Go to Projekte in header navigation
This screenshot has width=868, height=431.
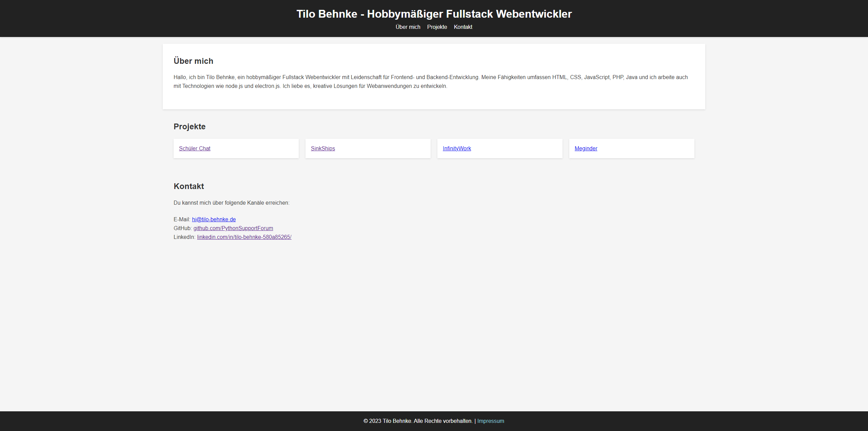437,27
